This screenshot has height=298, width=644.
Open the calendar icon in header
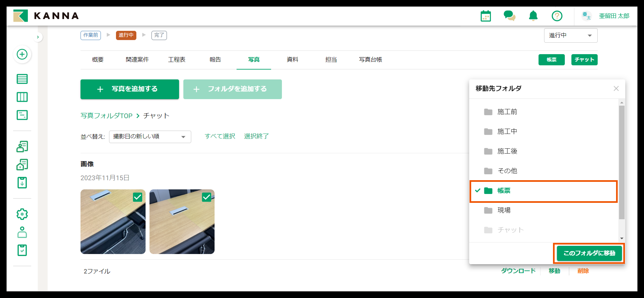click(485, 16)
